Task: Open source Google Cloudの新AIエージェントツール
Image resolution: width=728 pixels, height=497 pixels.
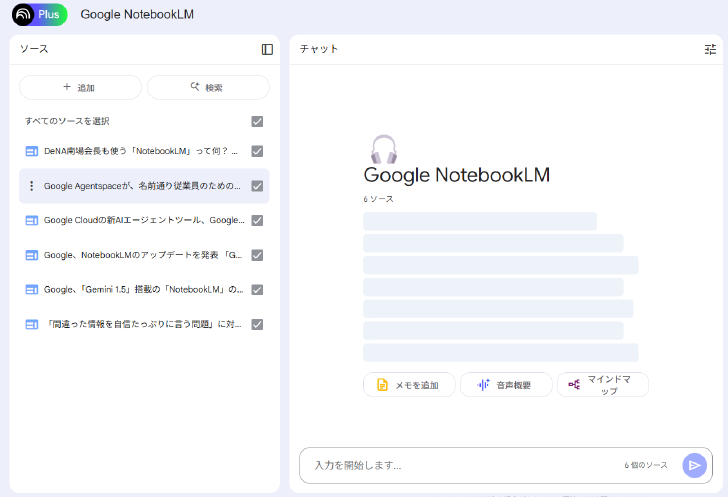Action: [144, 221]
